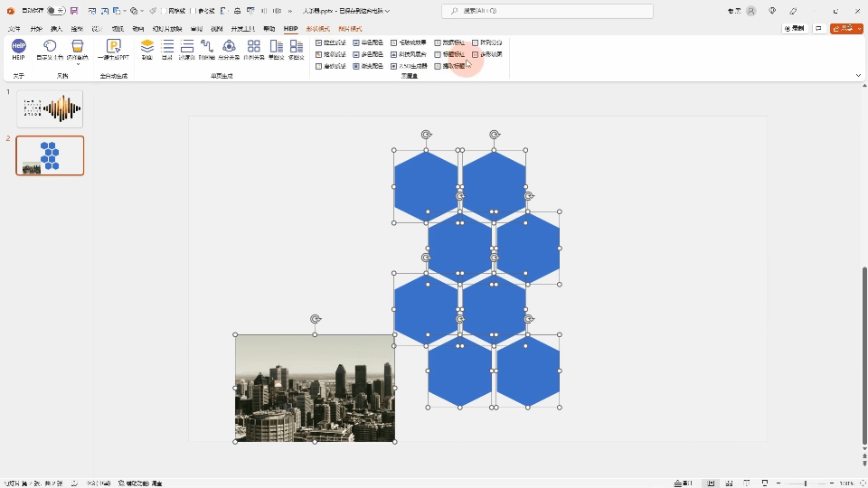
Task: Collapse the ribbon with the chevron
Action: [858, 75]
